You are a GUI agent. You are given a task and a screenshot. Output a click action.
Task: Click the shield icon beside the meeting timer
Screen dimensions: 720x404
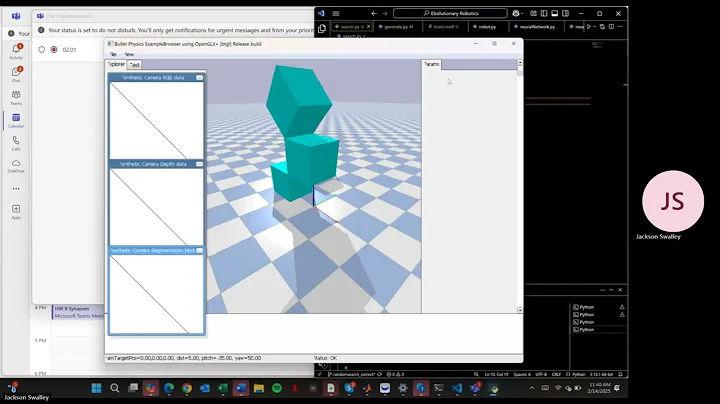[42, 50]
